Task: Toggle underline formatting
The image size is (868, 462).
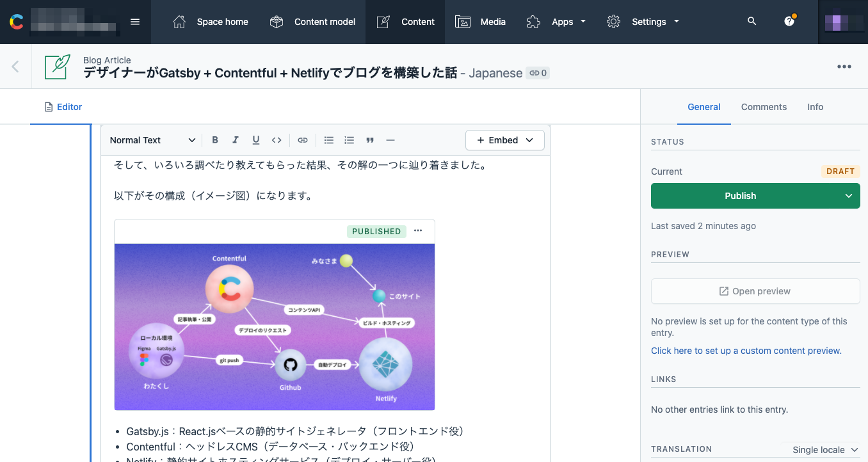Action: point(255,139)
